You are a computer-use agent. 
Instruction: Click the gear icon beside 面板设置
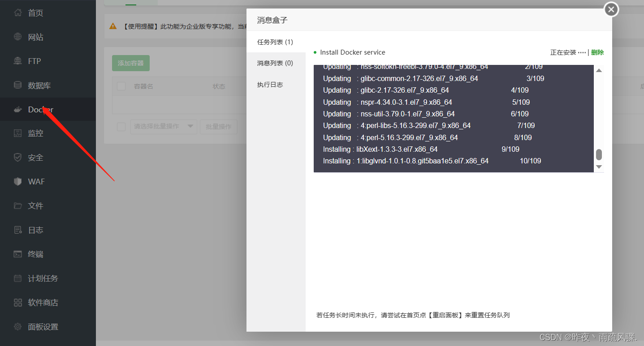click(18, 327)
